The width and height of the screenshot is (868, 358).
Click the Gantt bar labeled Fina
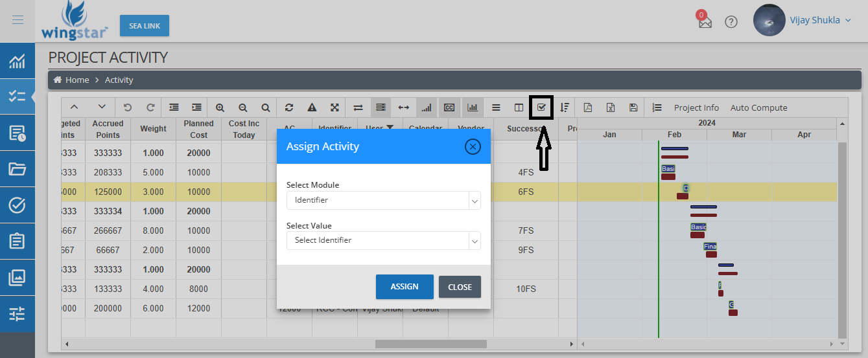pyautogui.click(x=710, y=247)
